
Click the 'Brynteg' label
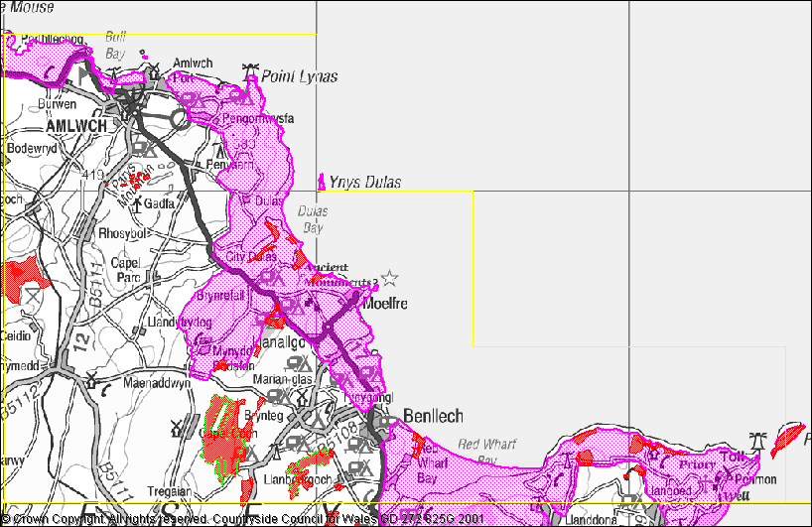(x=264, y=416)
